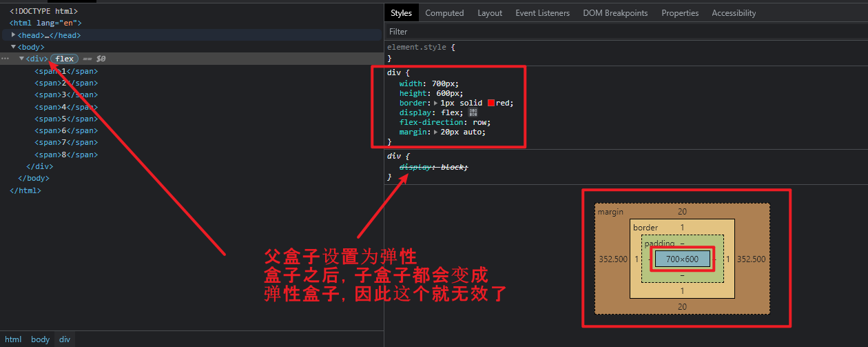Click the border label in box model
868x347 pixels.
645,228
